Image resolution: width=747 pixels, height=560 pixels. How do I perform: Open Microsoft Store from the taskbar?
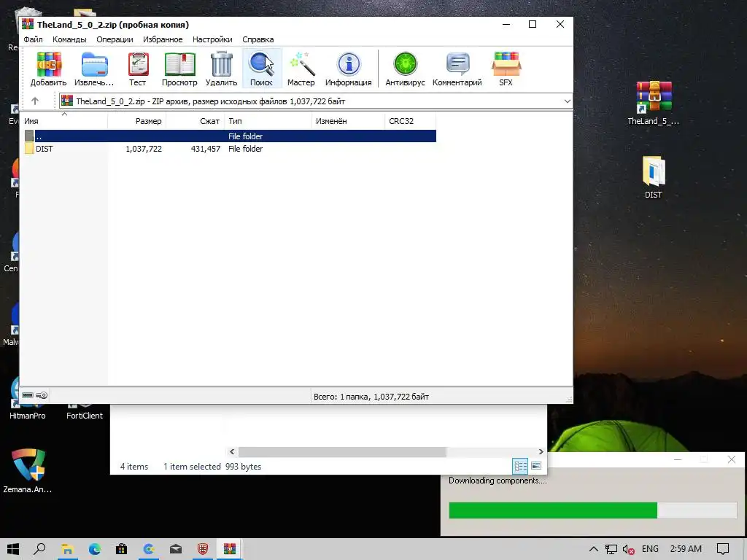122,549
